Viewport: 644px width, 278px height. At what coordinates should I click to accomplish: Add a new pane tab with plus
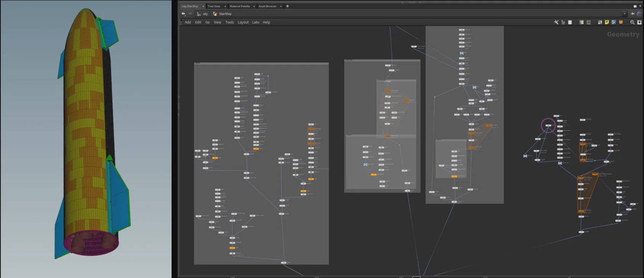click(x=287, y=6)
